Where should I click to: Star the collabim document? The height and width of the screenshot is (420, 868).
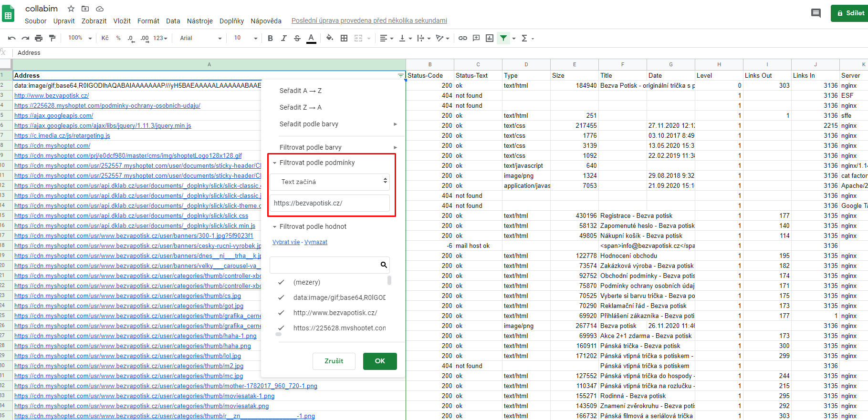point(71,9)
